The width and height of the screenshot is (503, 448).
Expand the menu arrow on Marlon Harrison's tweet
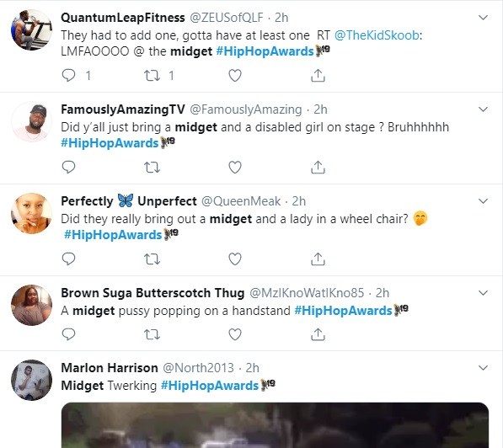(483, 367)
